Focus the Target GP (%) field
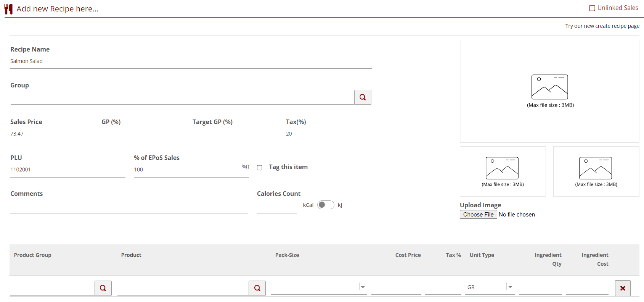 (233, 134)
